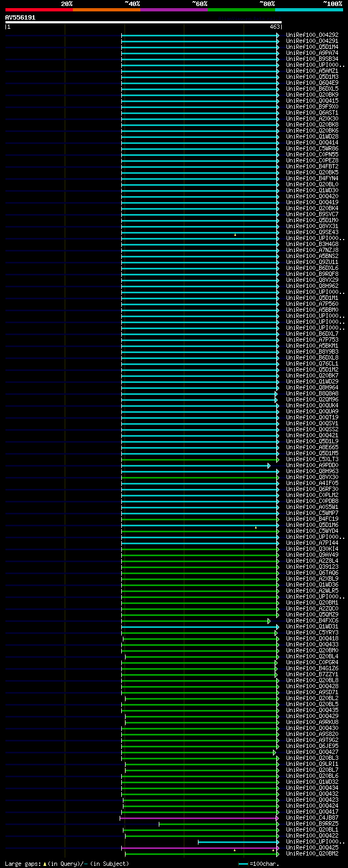Open the UniRef100_Q6Q4E9 hit label
Image resolution: width=348 pixels, height=868 pixels.
pyautogui.click(x=312, y=83)
